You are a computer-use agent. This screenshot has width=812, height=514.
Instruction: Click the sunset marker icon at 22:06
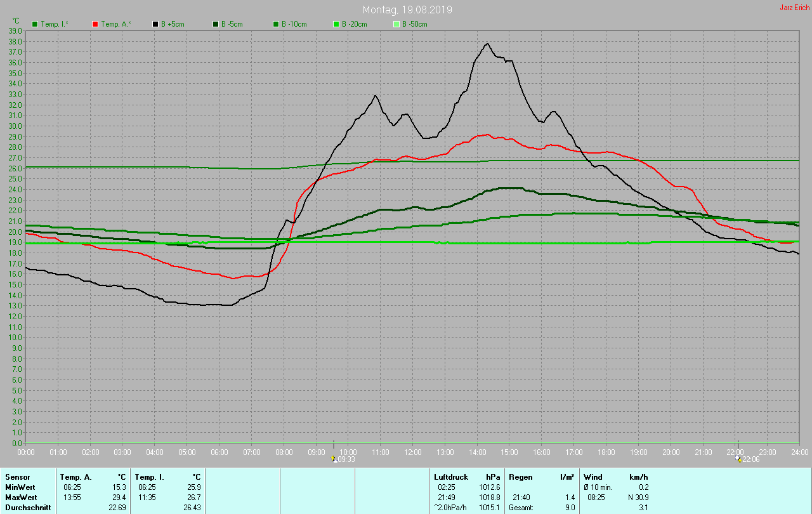tap(738, 459)
